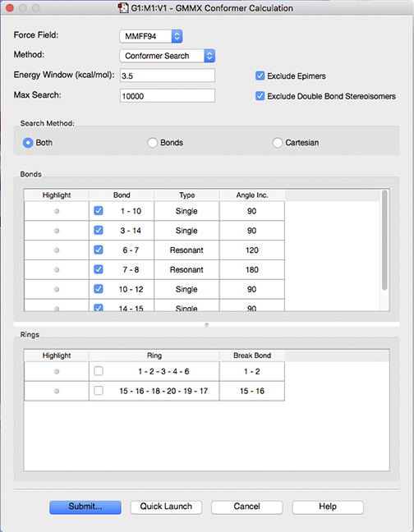Submit the conformer calculation

85,507
